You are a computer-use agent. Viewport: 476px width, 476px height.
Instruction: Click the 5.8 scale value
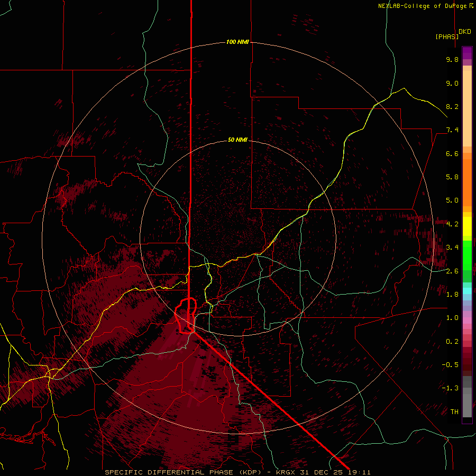click(x=452, y=177)
